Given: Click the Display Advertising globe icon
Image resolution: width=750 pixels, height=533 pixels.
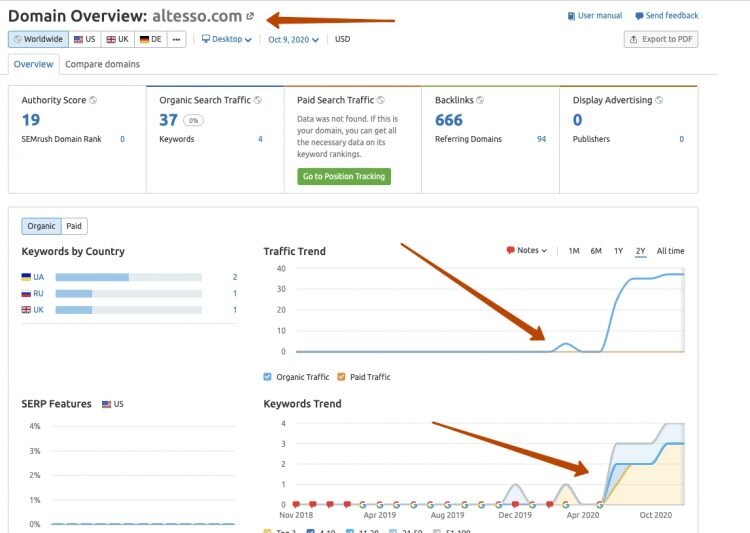Looking at the screenshot, I should click(x=659, y=100).
